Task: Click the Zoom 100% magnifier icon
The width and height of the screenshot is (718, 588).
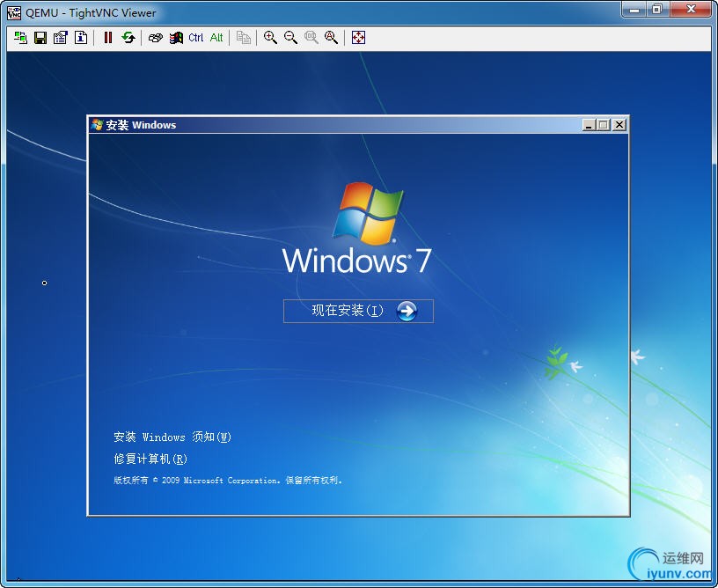Action: point(311,38)
